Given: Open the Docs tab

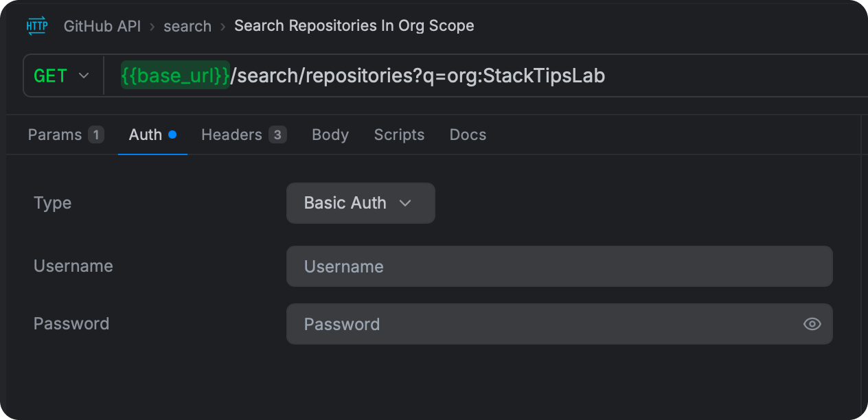Looking at the screenshot, I should coord(468,135).
